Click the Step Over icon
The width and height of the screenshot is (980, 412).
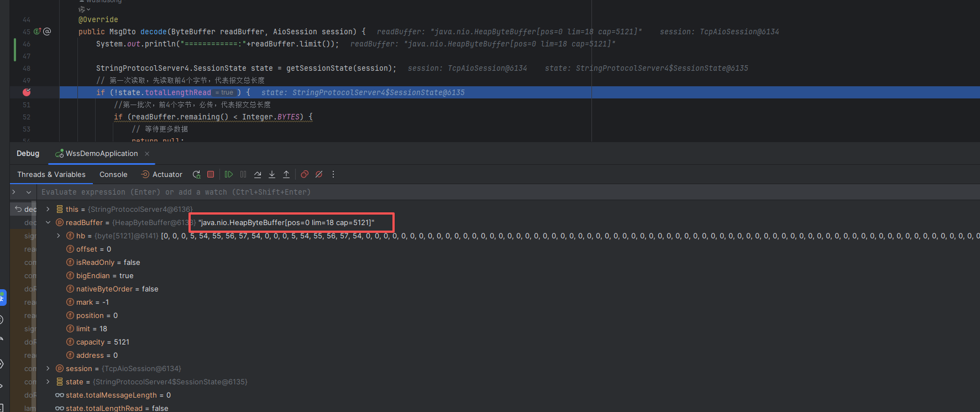click(x=258, y=174)
